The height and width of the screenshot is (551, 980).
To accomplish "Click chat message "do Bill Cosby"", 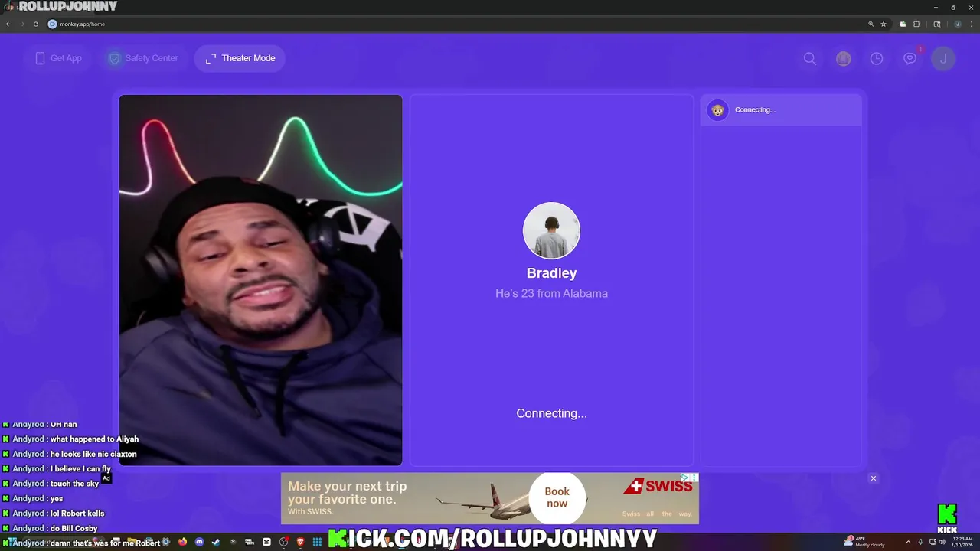I will click(x=73, y=528).
